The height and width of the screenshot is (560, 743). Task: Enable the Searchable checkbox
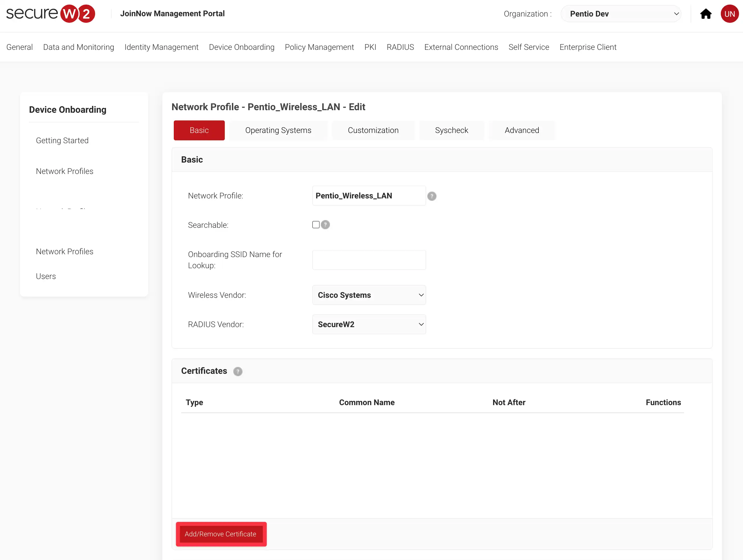tap(316, 225)
